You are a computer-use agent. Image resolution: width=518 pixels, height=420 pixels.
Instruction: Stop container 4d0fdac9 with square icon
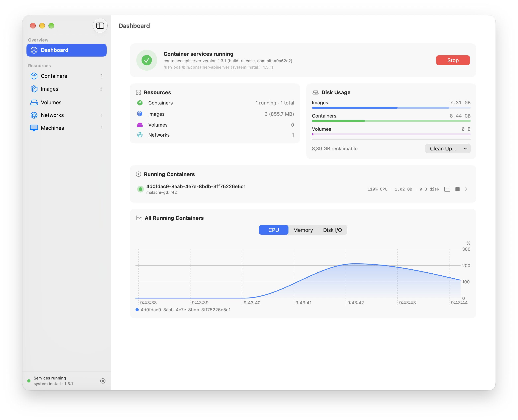coord(457,189)
